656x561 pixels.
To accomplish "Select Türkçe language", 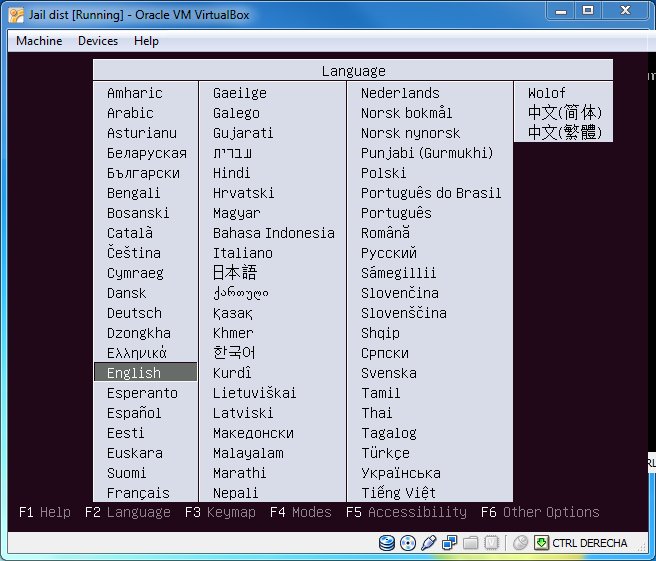I will tap(385, 453).
